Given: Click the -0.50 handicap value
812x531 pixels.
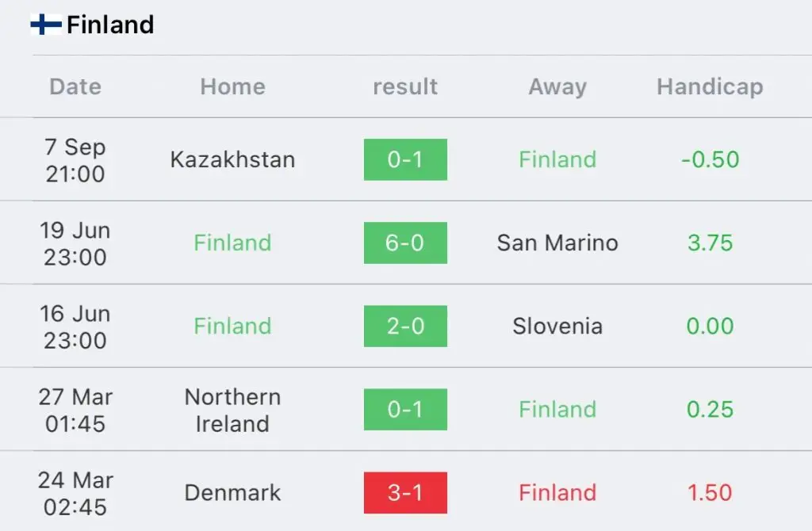Looking at the screenshot, I should click(x=710, y=159).
